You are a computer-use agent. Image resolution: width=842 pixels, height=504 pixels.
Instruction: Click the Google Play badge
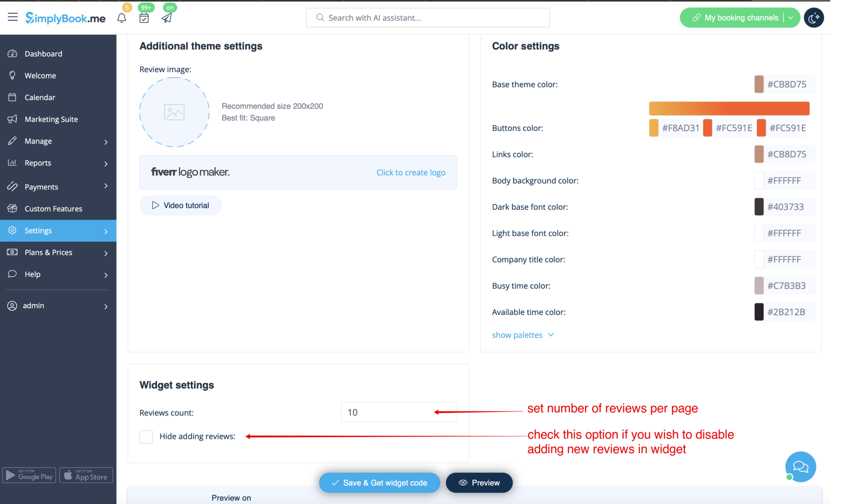(29, 475)
